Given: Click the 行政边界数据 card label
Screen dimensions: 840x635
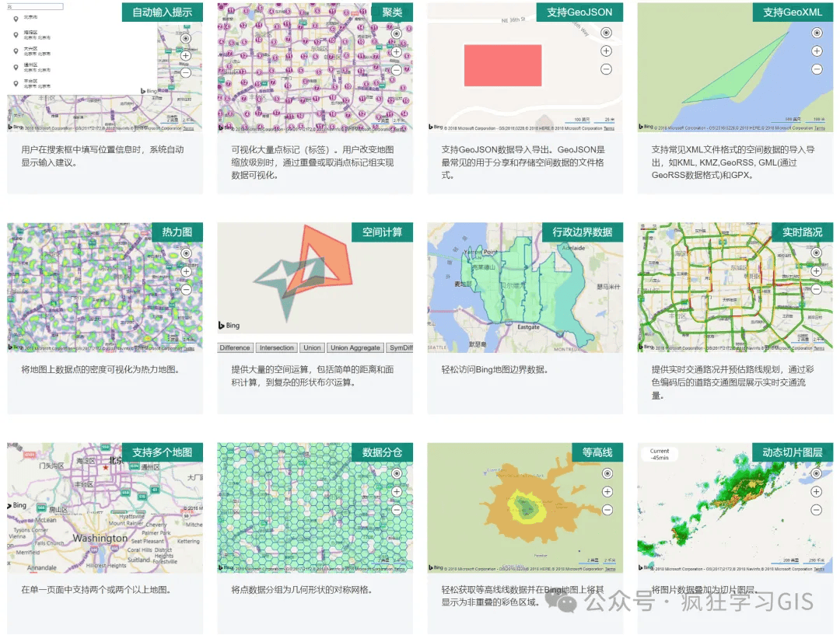Looking at the screenshot, I should [583, 232].
